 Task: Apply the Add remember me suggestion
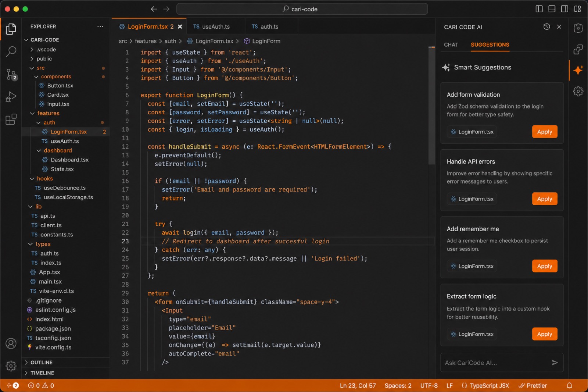tap(545, 266)
